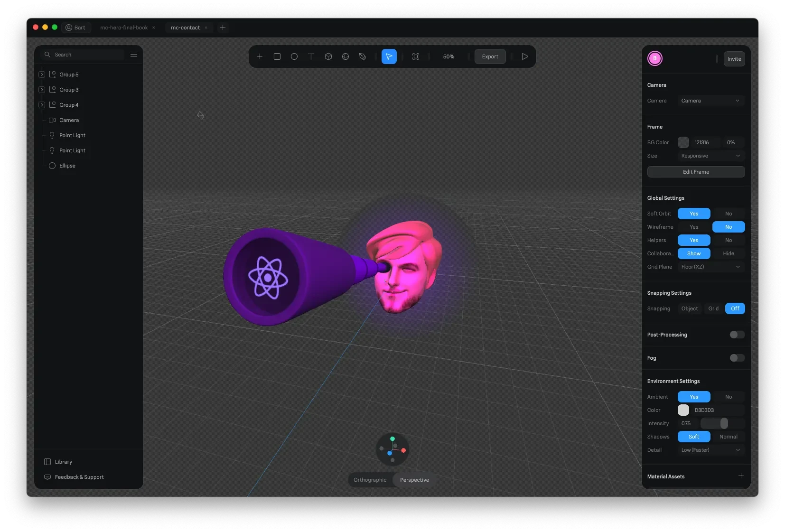Screen dimensions: 785x532
Task: Toggle Post-Processing switch
Action: [x=737, y=335]
